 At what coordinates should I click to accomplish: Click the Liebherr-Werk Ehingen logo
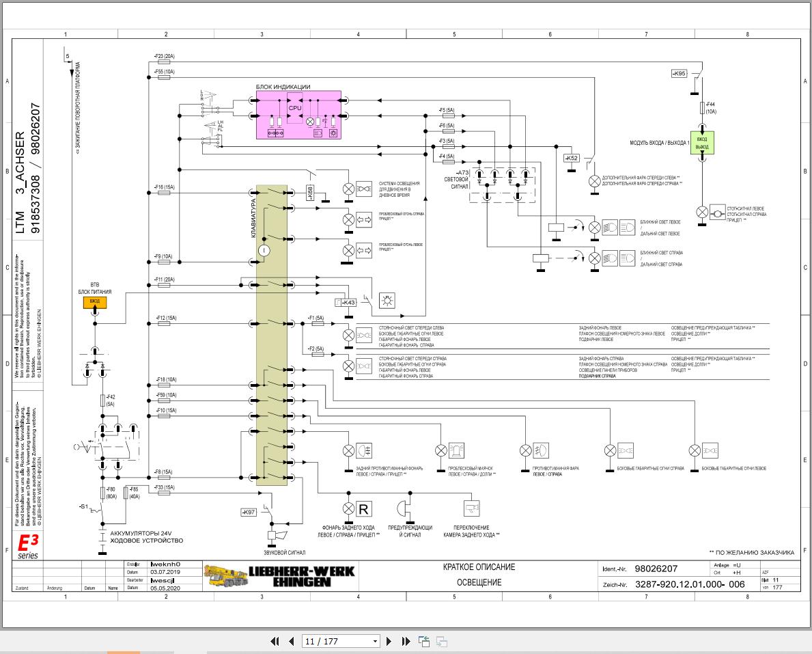coord(280,575)
